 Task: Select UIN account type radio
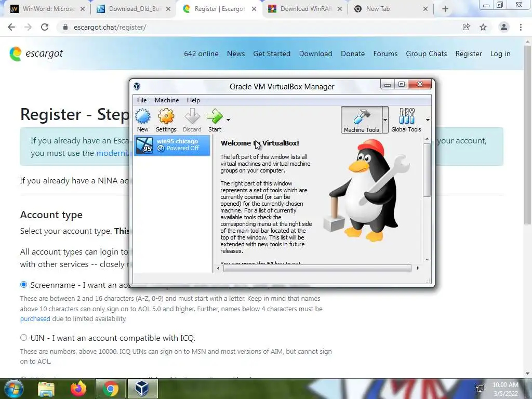point(23,338)
